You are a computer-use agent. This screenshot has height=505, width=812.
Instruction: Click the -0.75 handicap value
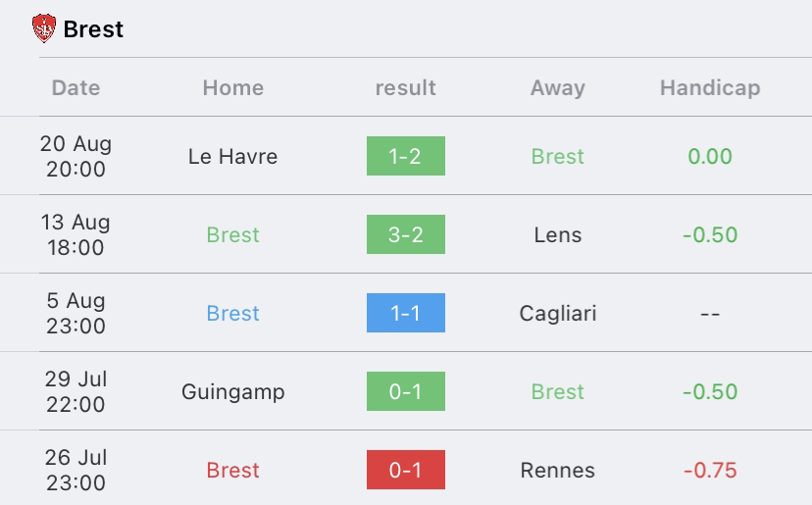[x=710, y=471]
